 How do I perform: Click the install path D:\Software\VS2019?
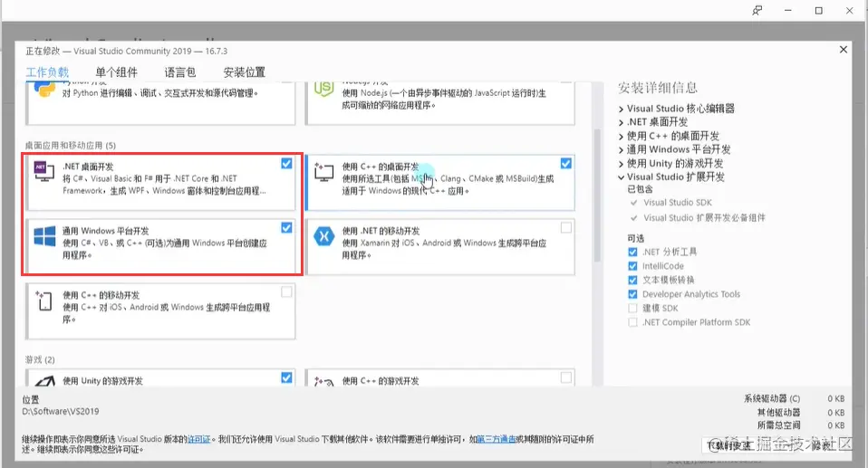click(61, 412)
